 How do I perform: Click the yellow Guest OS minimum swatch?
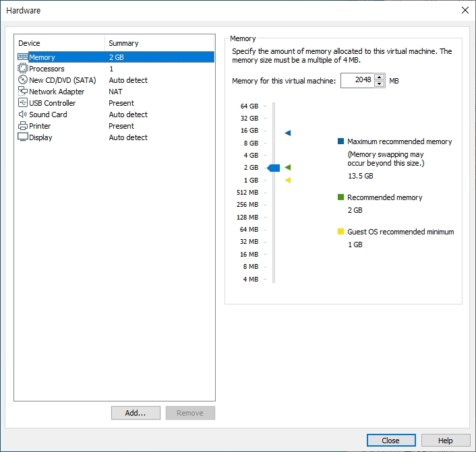[340, 232]
